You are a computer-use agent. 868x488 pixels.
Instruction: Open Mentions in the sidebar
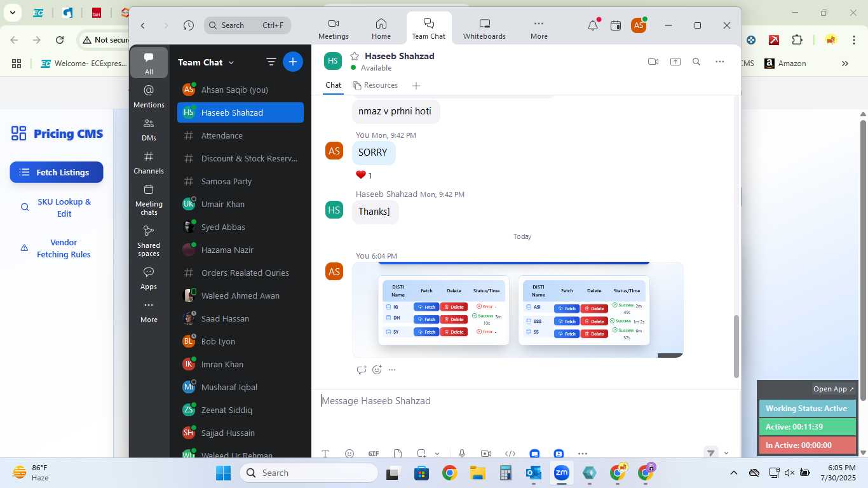click(x=149, y=96)
